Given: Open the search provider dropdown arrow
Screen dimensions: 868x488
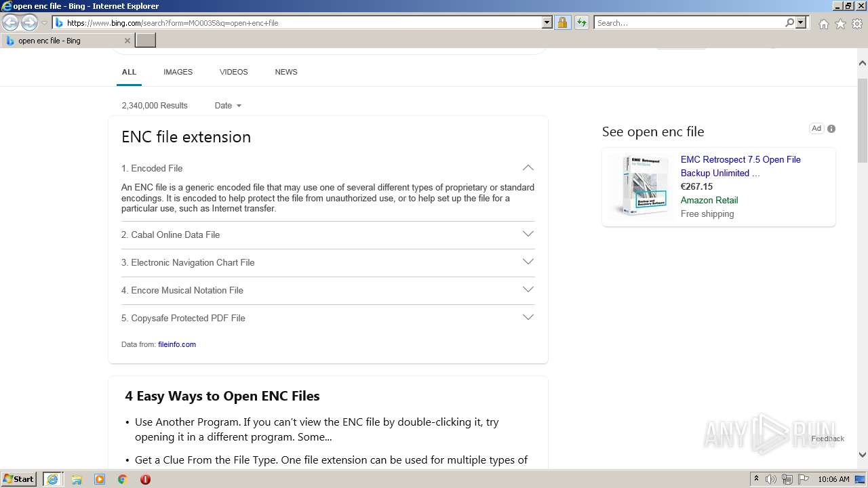Looking at the screenshot, I should [x=801, y=23].
